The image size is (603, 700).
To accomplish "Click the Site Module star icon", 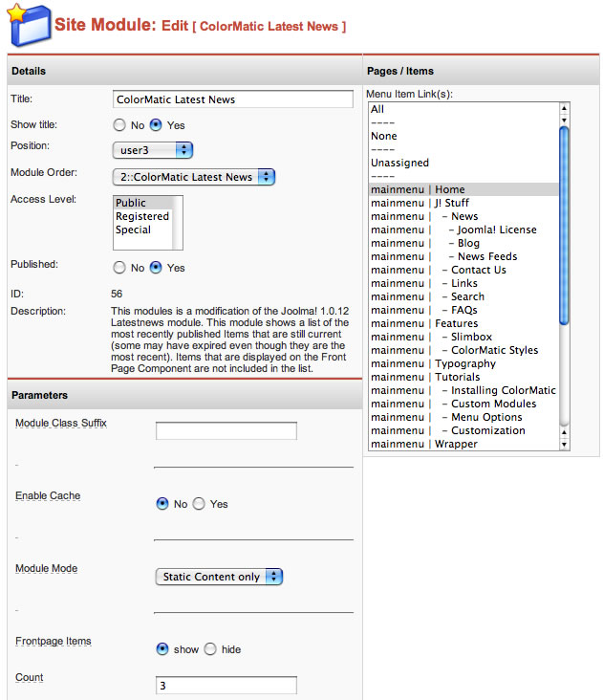I will pyautogui.click(x=27, y=24).
